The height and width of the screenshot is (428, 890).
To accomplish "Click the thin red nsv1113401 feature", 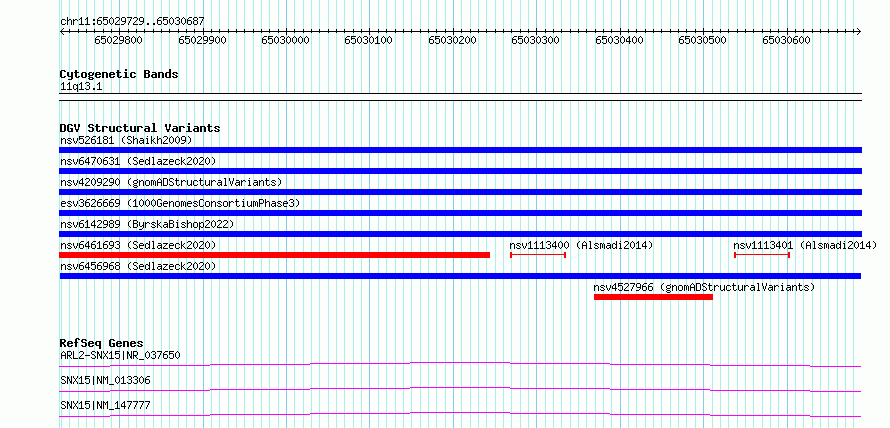I will click(x=762, y=255).
